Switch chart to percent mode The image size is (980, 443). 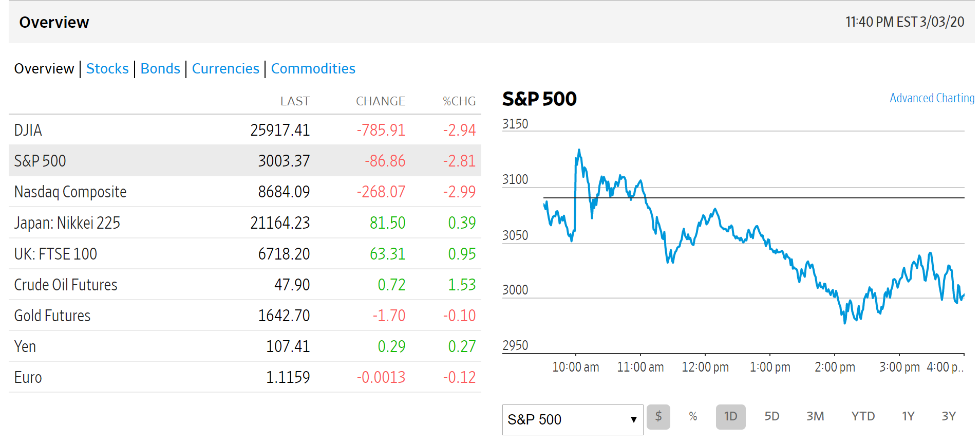point(693,416)
